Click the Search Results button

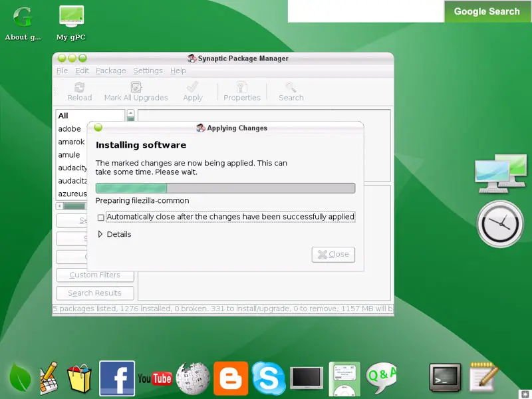pos(95,293)
